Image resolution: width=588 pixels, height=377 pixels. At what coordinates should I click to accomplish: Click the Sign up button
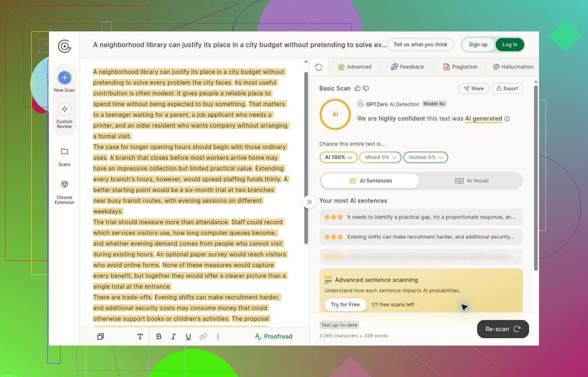(x=478, y=45)
